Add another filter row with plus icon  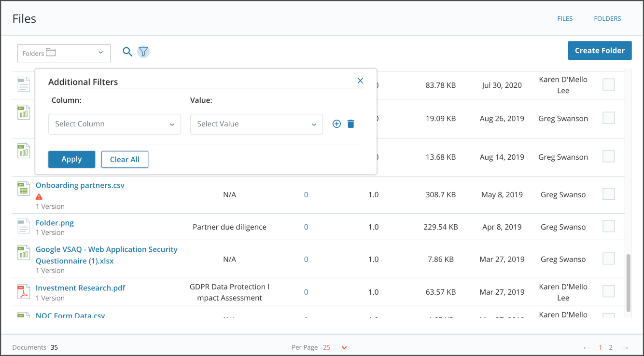(336, 124)
